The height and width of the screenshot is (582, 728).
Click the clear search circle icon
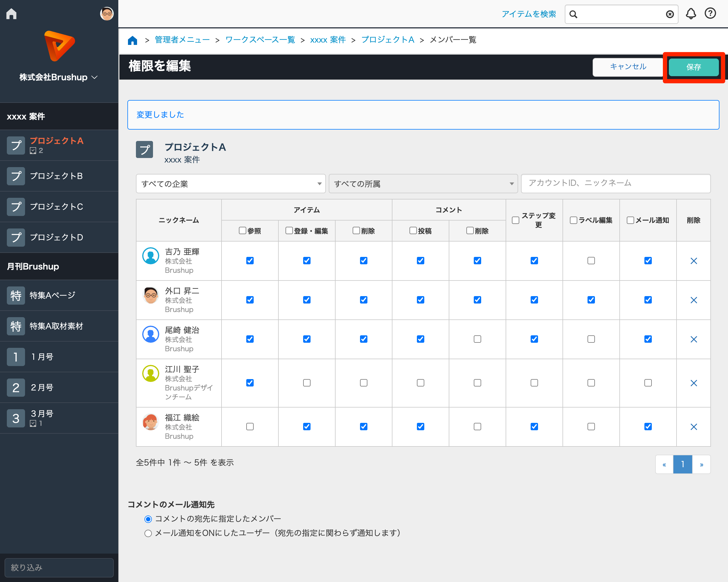point(670,14)
